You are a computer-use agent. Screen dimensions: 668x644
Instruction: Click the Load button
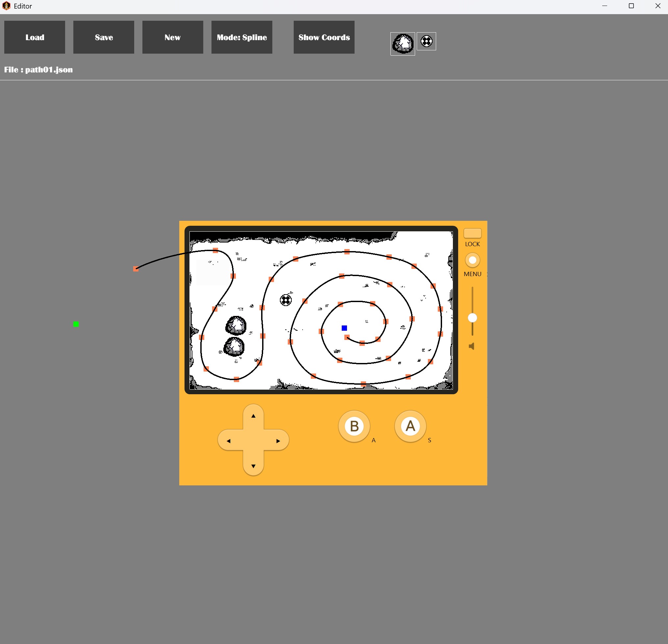[35, 37]
